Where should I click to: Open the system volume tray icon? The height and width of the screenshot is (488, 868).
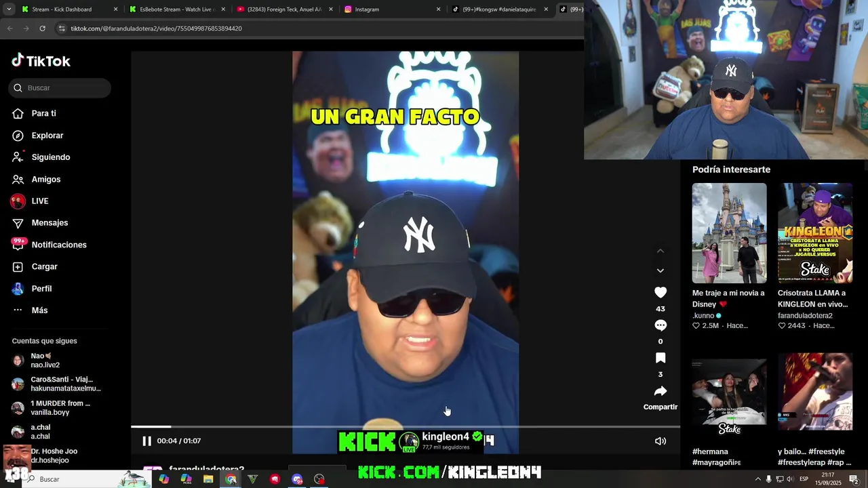click(x=790, y=479)
